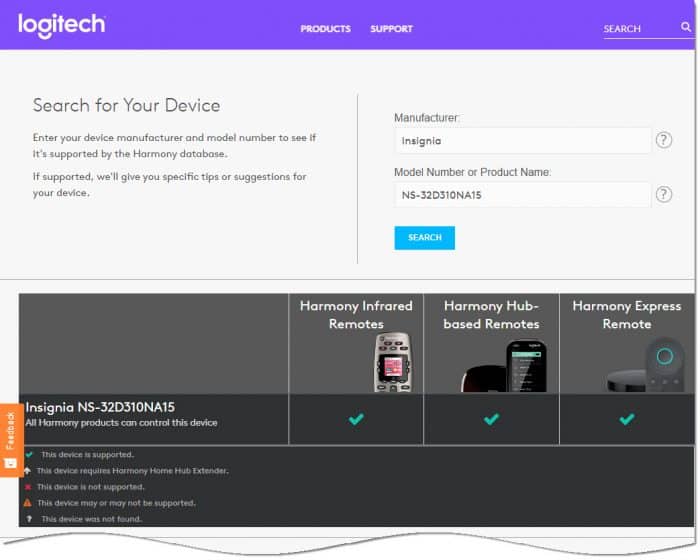The width and height of the screenshot is (700, 560).
Task: Click the 'Search for Your Device' heading
Action: 126,105
